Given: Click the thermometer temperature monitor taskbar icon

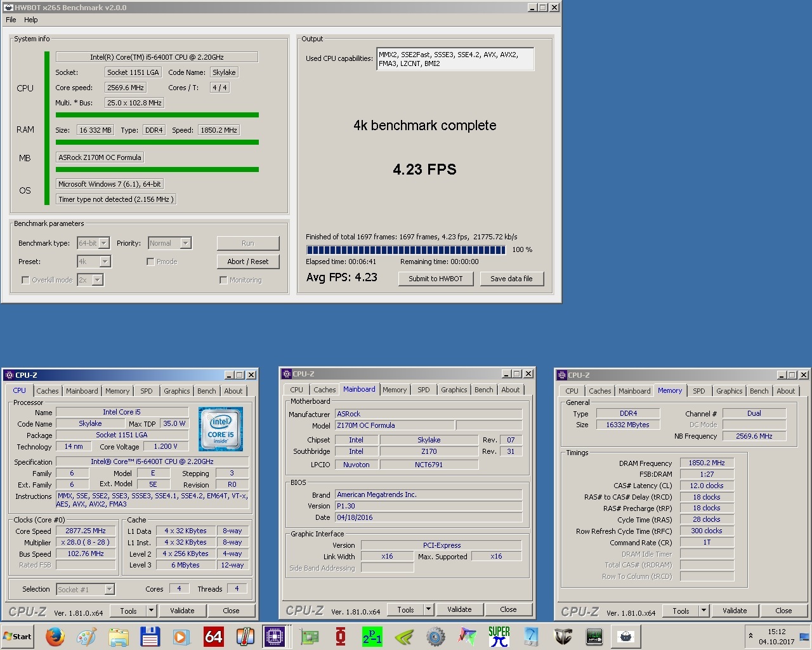Looking at the screenshot, I should (x=245, y=637).
